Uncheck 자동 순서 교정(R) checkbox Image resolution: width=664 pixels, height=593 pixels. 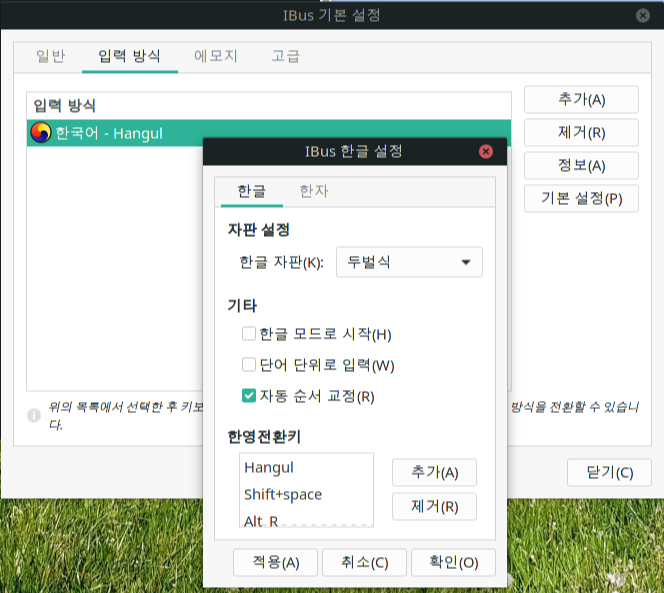249,396
